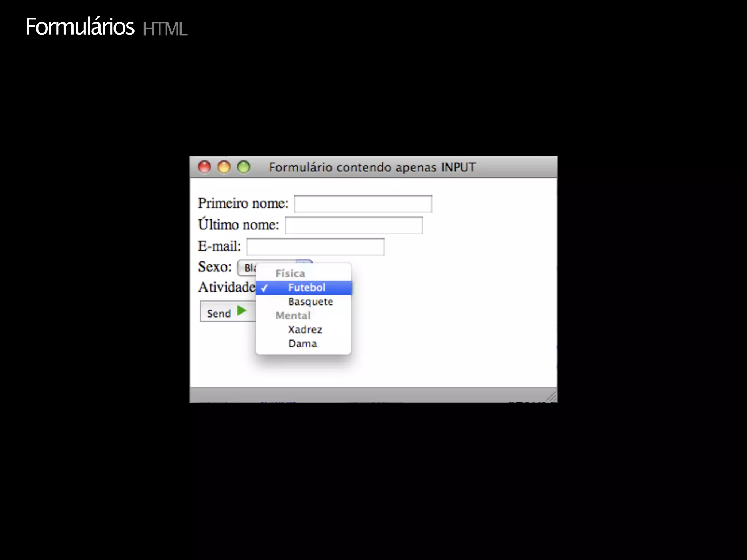Image resolution: width=747 pixels, height=560 pixels.
Task: Click the Atividade label text
Action: [x=226, y=287]
